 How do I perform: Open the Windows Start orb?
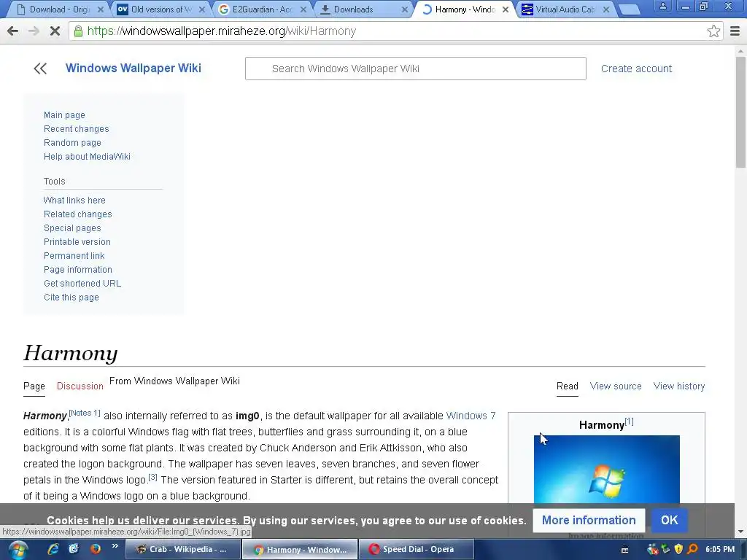(x=18, y=550)
